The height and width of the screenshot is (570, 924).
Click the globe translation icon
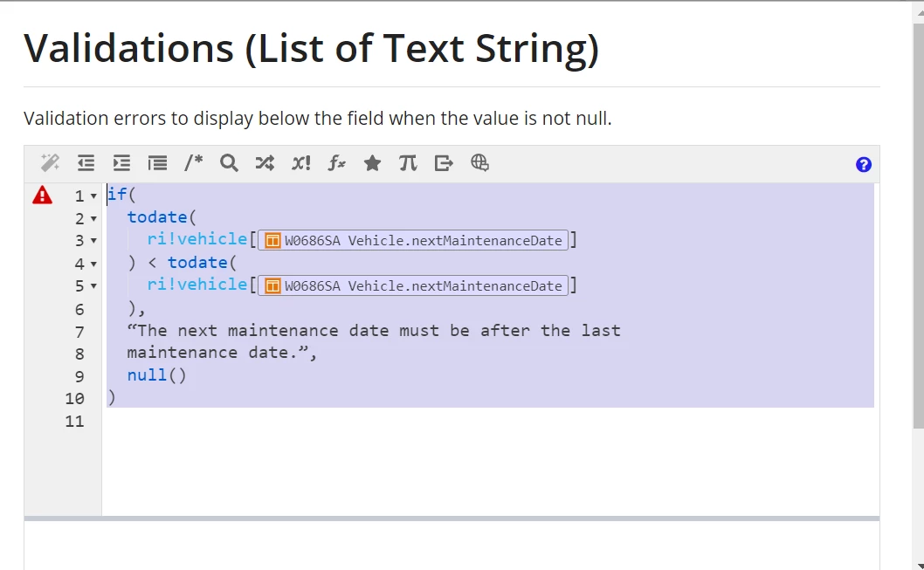tap(479, 162)
